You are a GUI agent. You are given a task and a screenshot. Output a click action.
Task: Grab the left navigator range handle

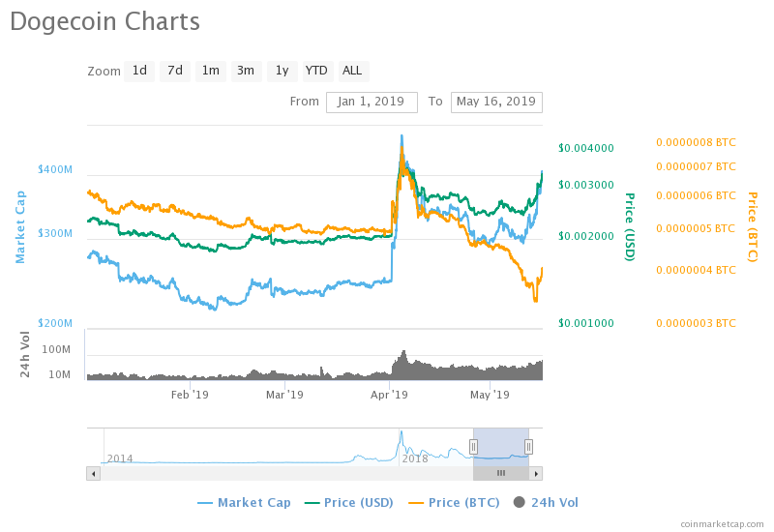point(473,447)
